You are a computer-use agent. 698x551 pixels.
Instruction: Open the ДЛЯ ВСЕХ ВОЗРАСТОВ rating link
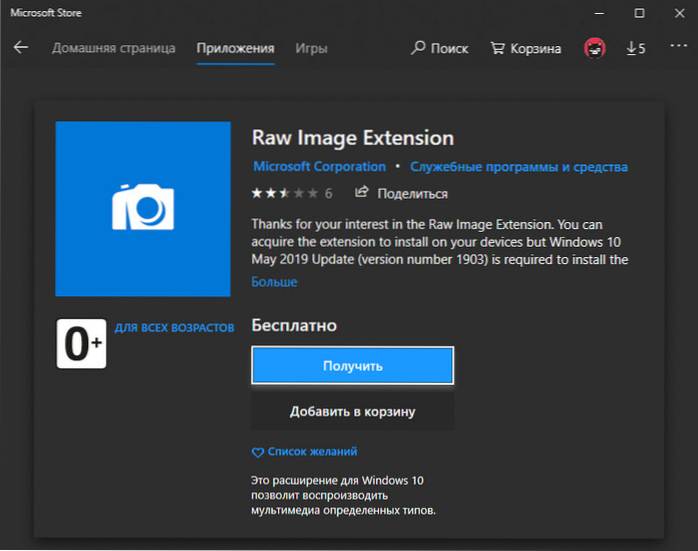(x=173, y=328)
